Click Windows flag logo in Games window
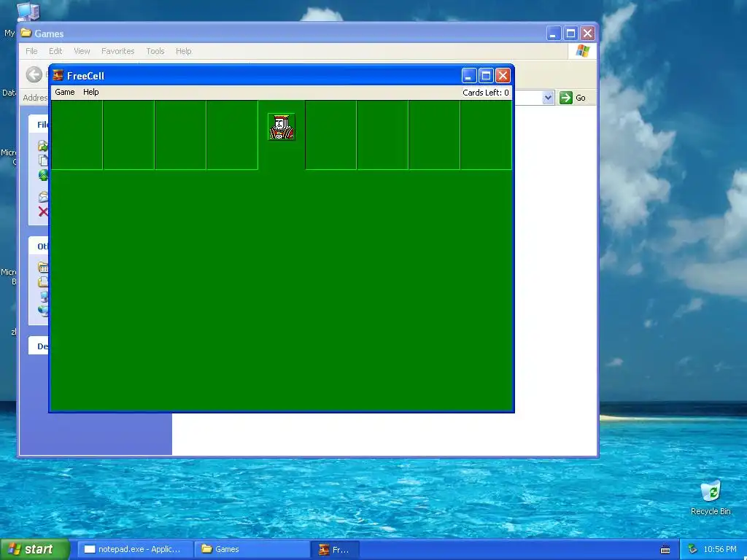This screenshot has height=560, width=747. 582,51
